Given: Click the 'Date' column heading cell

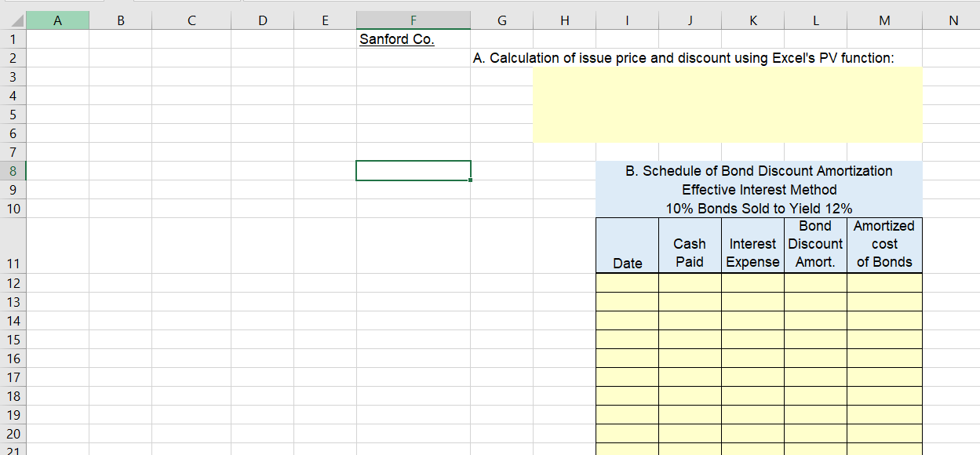Looking at the screenshot, I should click(627, 246).
